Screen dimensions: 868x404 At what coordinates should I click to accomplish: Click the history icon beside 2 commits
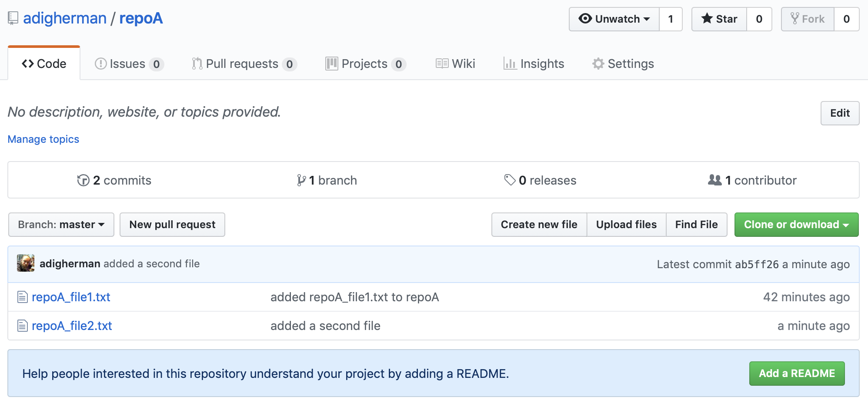(x=83, y=180)
